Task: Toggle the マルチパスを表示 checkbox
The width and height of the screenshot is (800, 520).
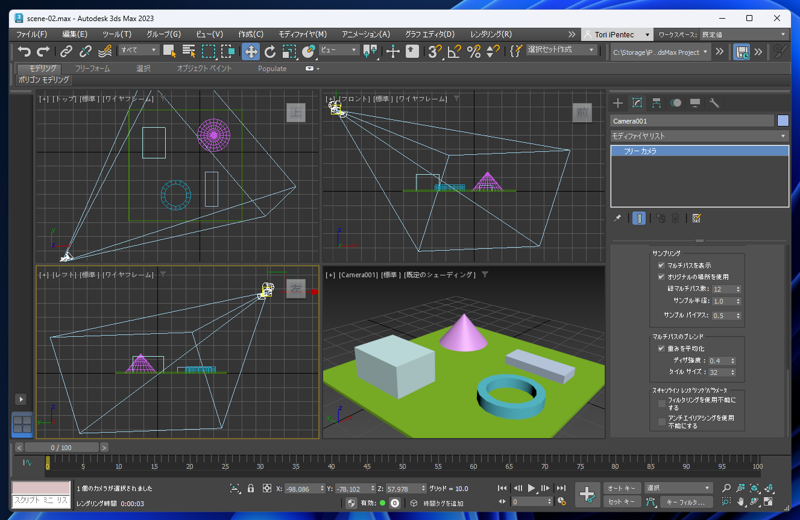Action: tap(661, 265)
